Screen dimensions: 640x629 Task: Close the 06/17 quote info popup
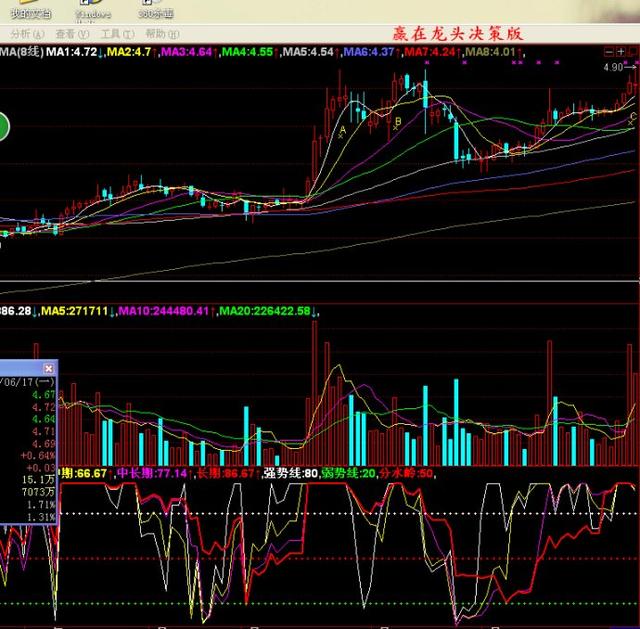point(49,369)
